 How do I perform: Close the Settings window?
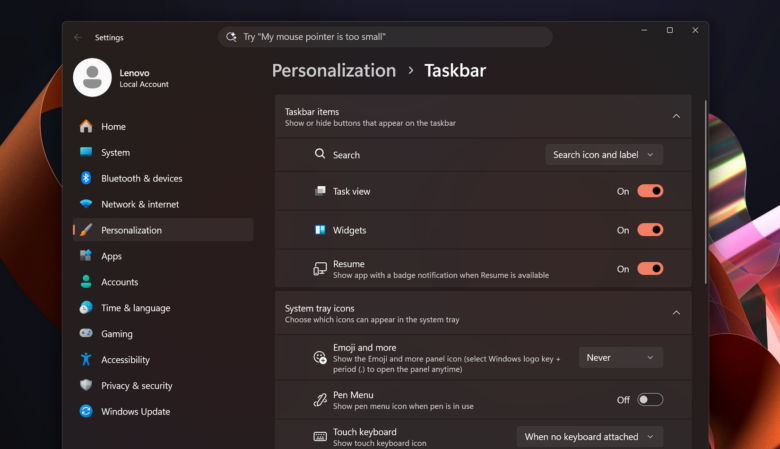pos(695,30)
